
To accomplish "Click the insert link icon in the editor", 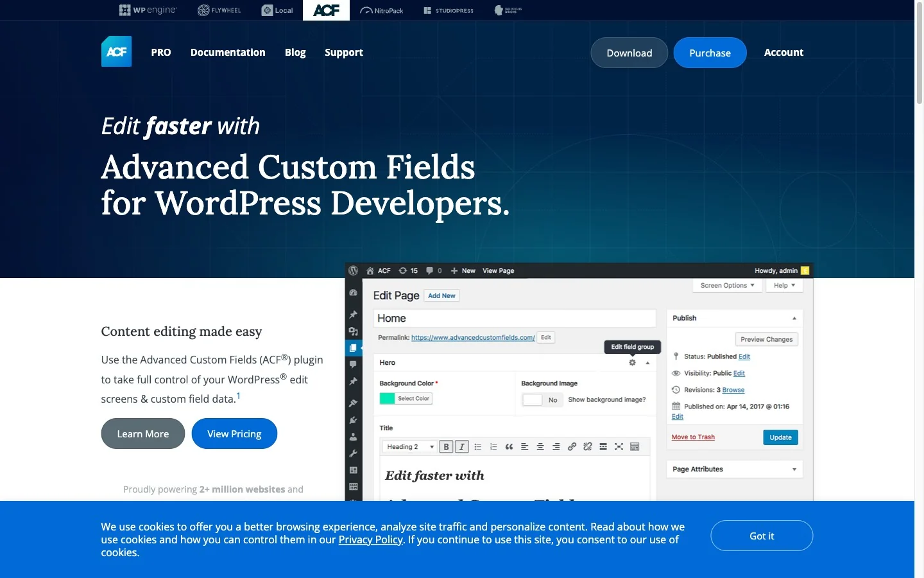I will click(572, 447).
